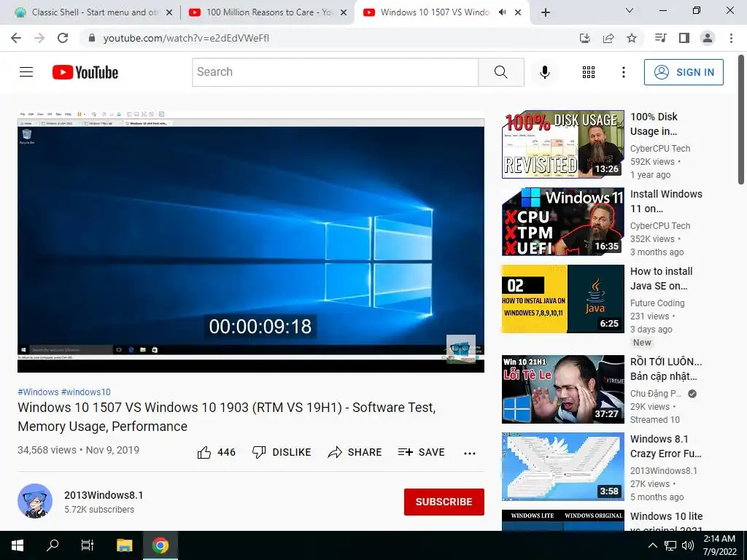Bookmark this tab with the star icon
Screen dimensions: 747x560
632,38
